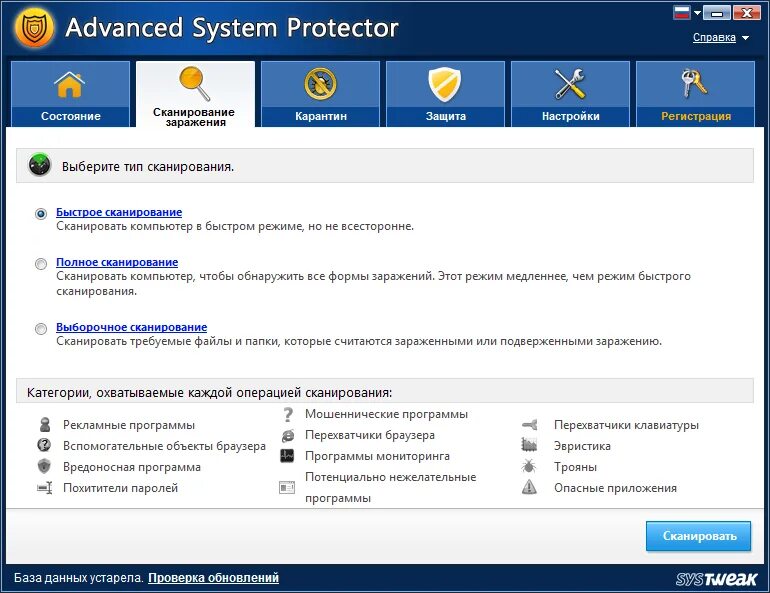Click the Потенциально нежелательные программы label
The image size is (770, 593).
tap(390, 487)
